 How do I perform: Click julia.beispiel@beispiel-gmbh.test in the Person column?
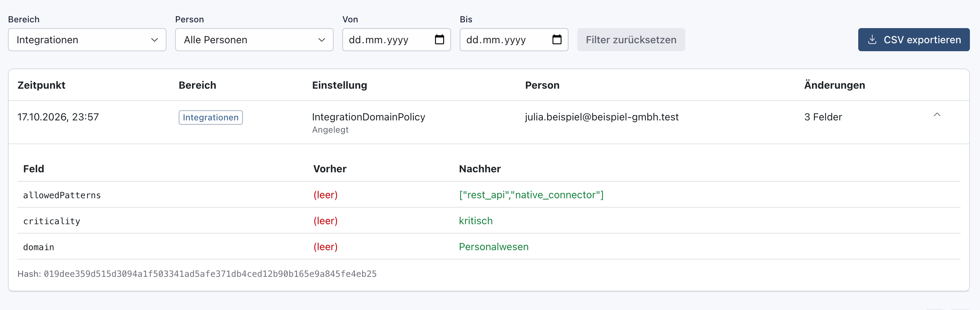601,117
